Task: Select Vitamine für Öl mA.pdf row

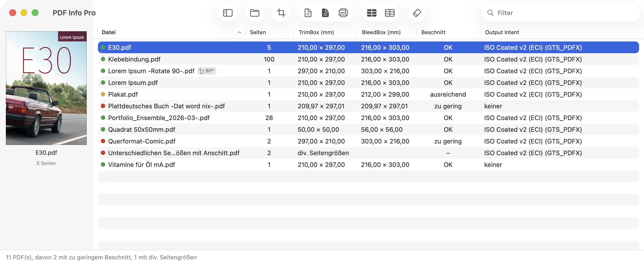Action: click(368, 164)
